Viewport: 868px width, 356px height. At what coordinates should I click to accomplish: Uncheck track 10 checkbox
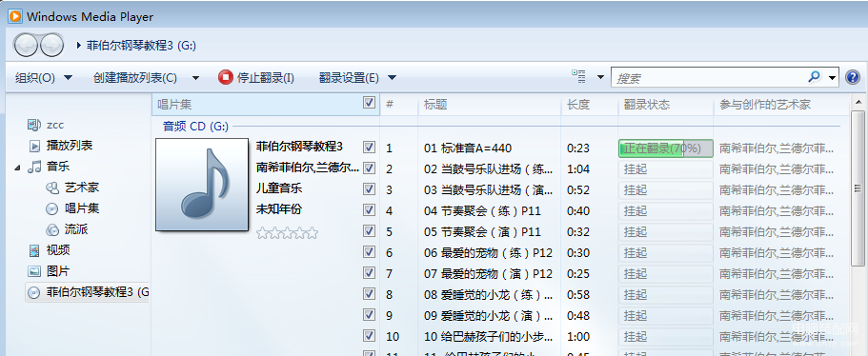(x=370, y=336)
